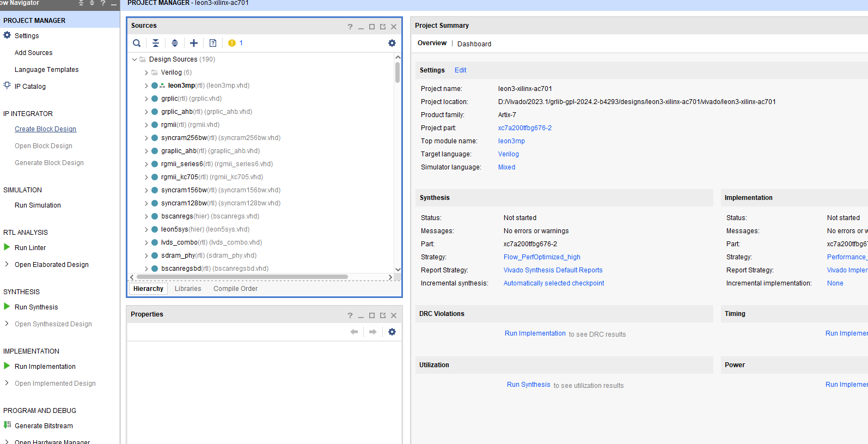Expand Open Implemented Design chevron
This screenshot has width=868, height=444.
7,383
